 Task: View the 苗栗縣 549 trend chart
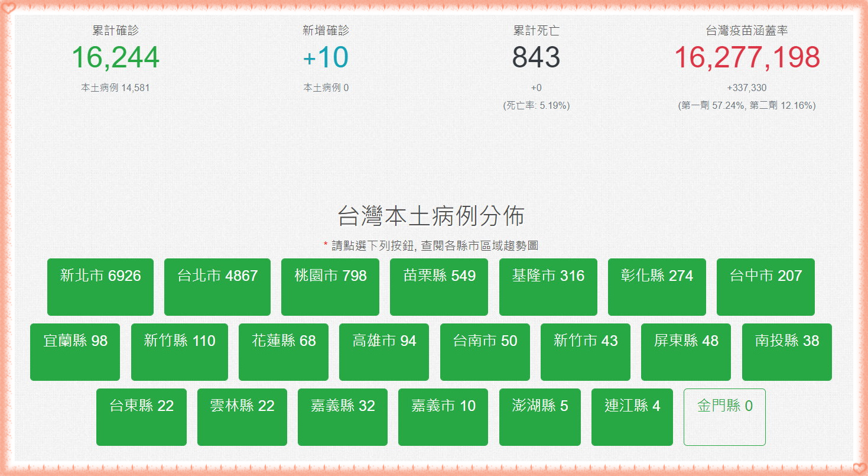pos(439,287)
